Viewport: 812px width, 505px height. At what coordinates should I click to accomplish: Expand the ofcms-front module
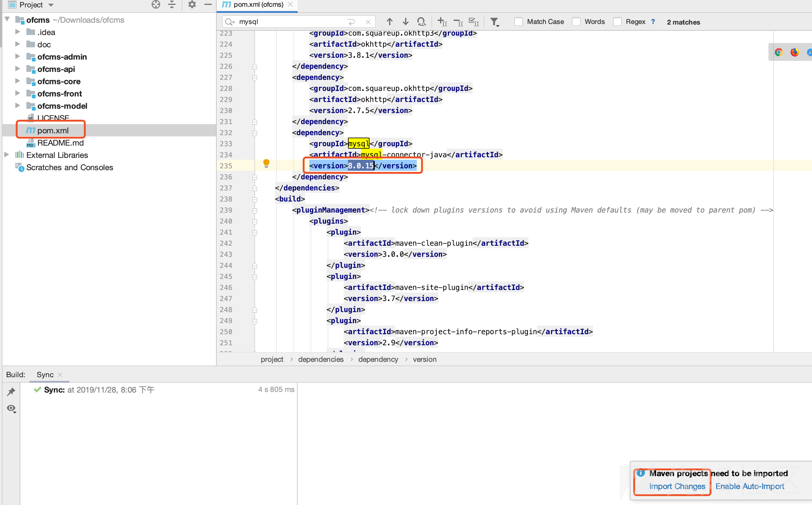coord(17,93)
